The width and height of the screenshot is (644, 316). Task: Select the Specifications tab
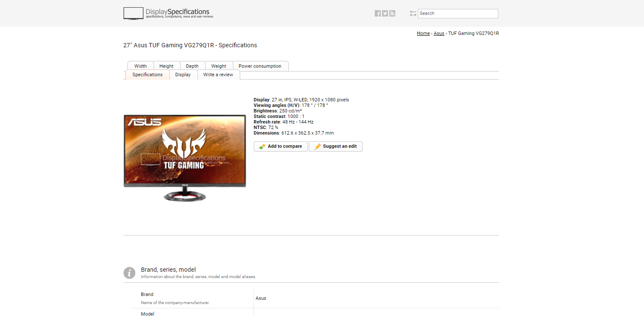coord(147,75)
